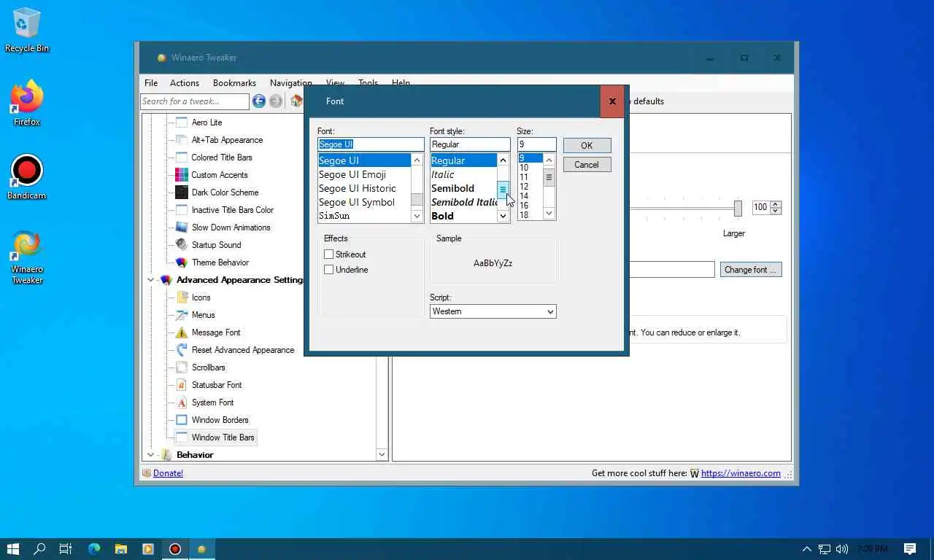The image size is (934, 560).
Task: Click the size slider thumb
Action: (738, 209)
